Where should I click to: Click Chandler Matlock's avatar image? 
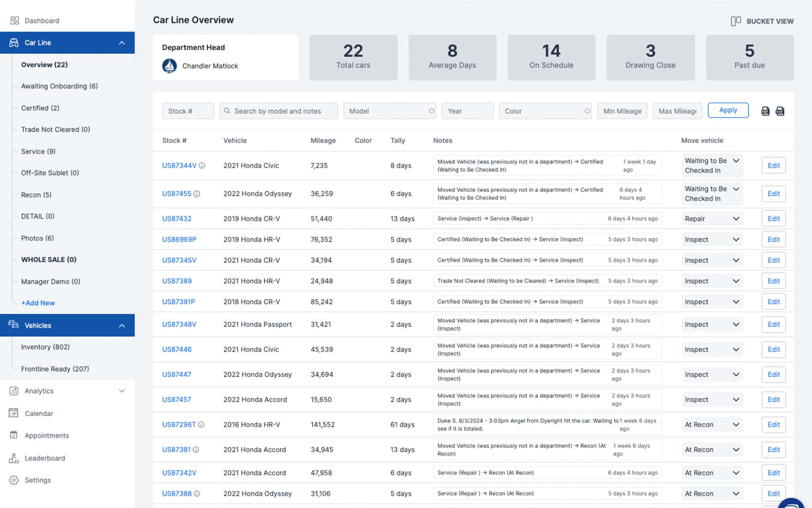tap(169, 66)
